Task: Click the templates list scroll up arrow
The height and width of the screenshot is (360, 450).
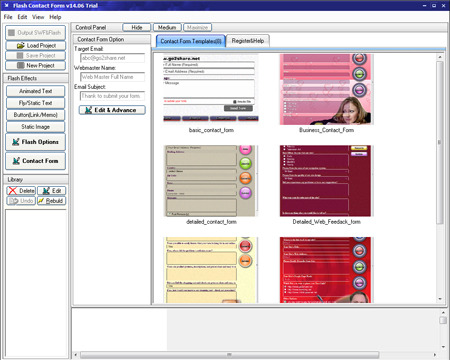Action: click(440, 57)
